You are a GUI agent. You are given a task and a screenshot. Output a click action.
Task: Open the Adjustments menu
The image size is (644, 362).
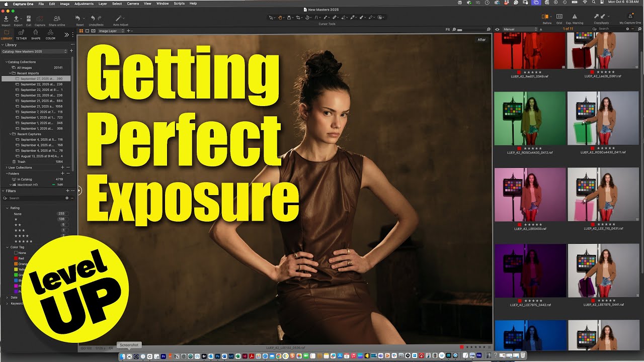click(x=84, y=4)
